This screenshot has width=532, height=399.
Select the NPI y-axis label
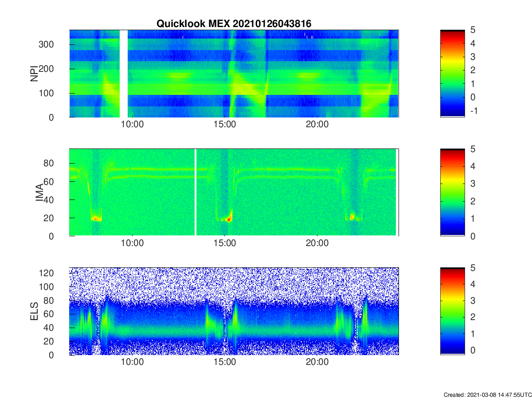pos(34,74)
